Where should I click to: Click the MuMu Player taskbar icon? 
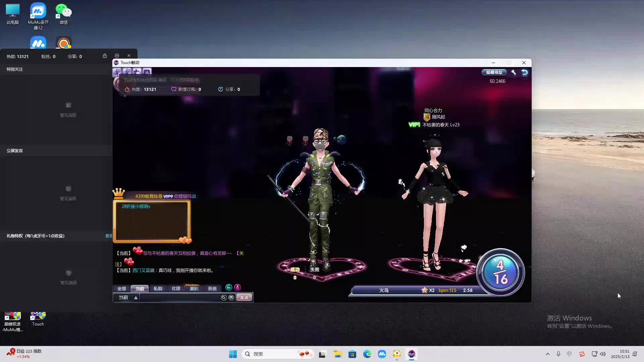382,354
